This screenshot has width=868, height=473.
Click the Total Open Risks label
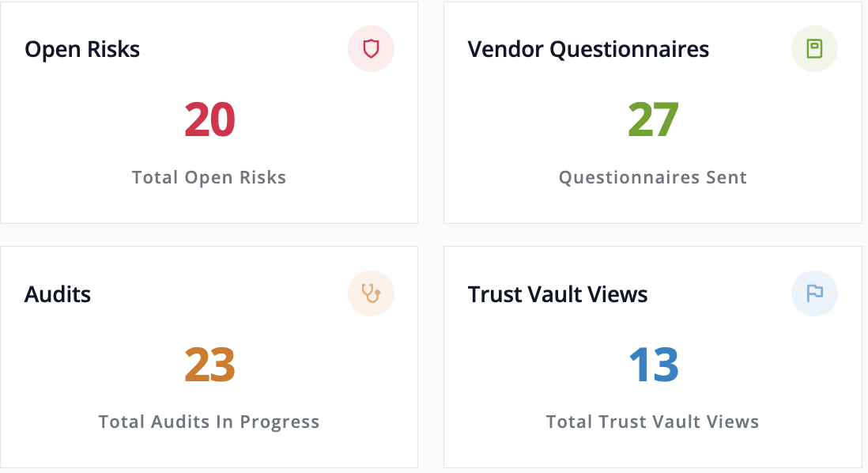point(209,177)
